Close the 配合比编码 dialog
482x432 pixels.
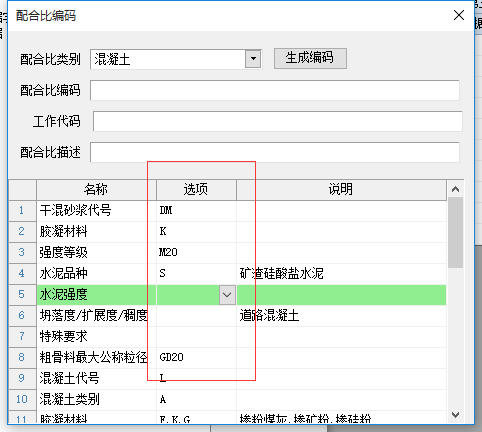click(x=459, y=15)
